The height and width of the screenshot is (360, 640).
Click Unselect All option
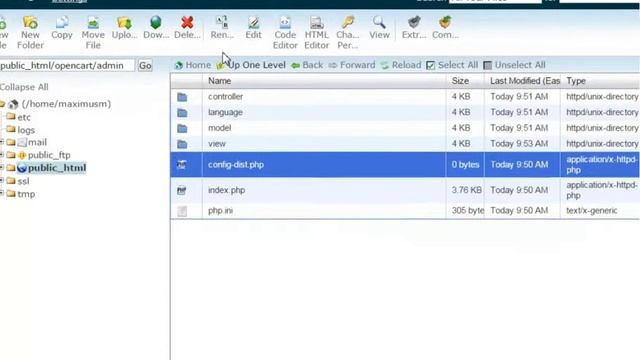514,65
